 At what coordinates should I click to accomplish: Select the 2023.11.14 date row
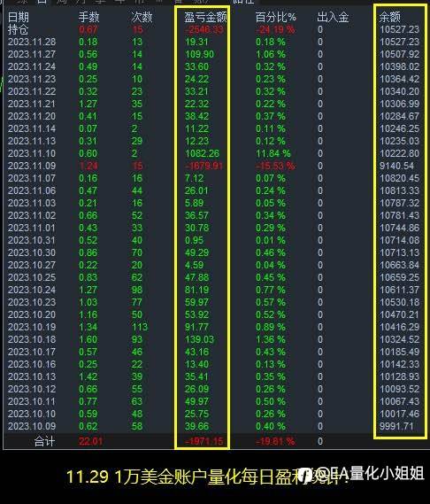[x=32, y=129]
